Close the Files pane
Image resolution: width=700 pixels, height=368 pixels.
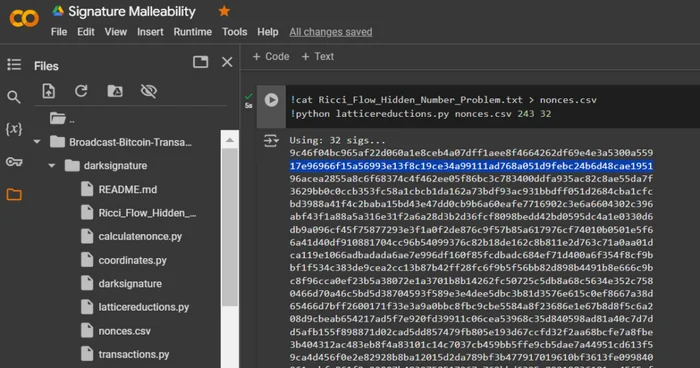pyautogui.click(x=227, y=62)
